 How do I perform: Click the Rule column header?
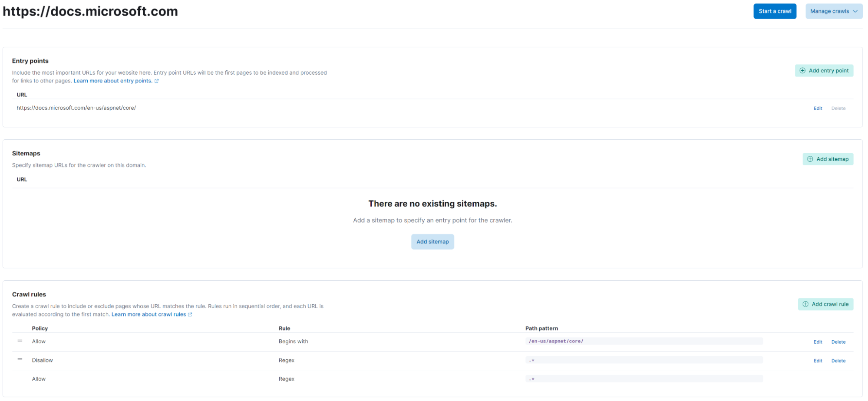click(x=284, y=329)
